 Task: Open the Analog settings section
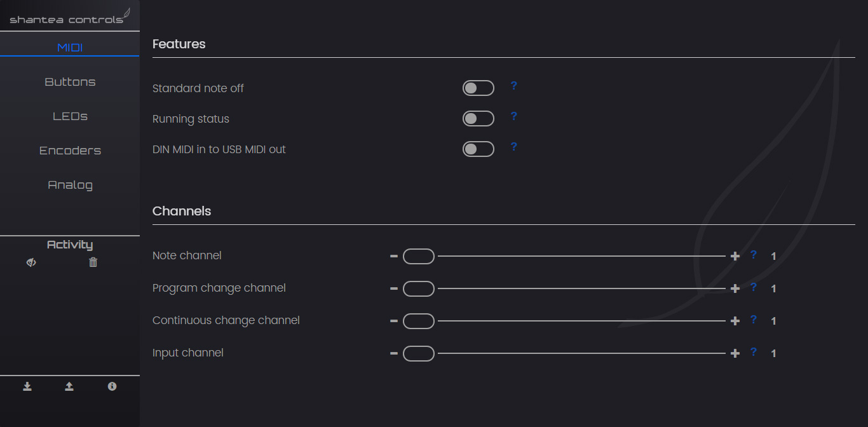point(70,184)
